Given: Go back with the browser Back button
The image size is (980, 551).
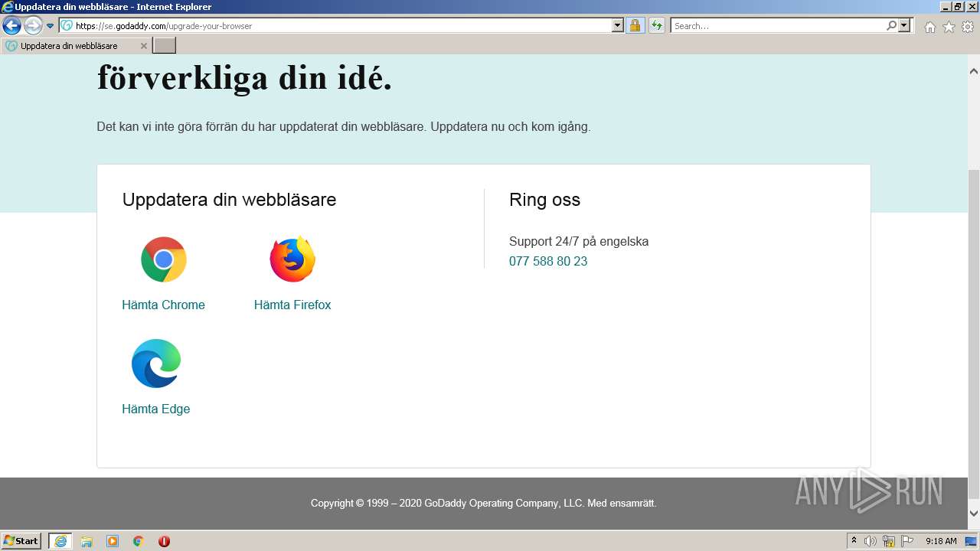Looking at the screenshot, I should pos(11,26).
